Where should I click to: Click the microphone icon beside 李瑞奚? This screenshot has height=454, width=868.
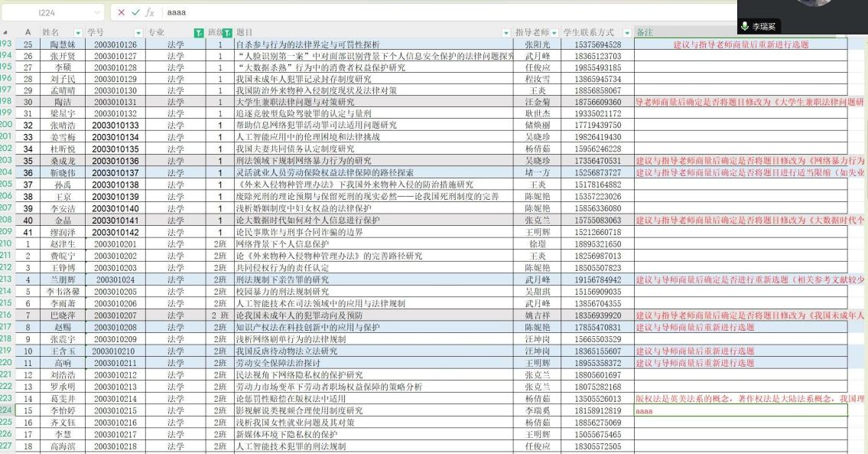click(745, 26)
